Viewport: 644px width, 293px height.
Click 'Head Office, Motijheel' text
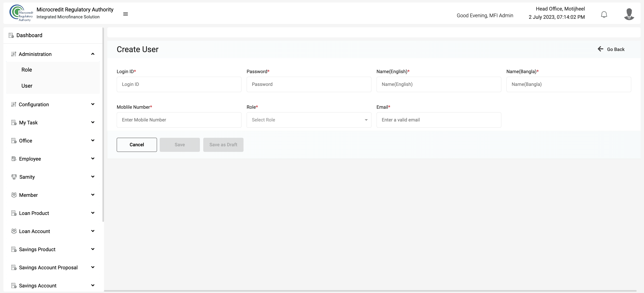[x=560, y=9]
